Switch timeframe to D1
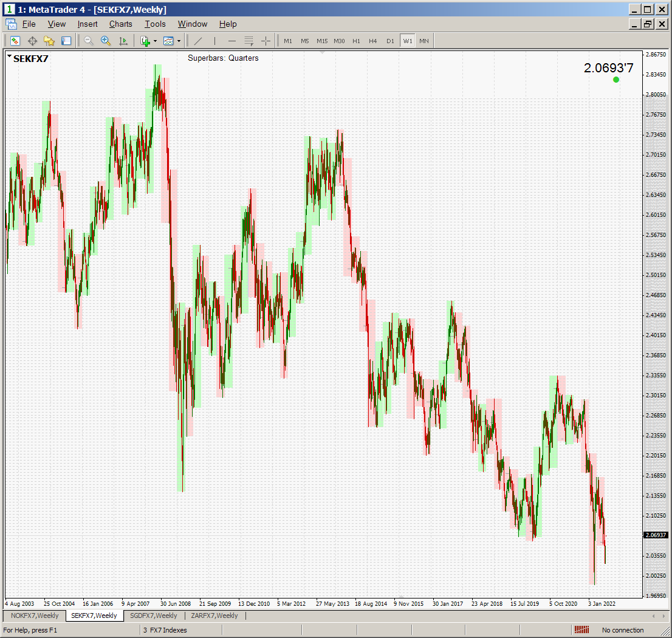The width and height of the screenshot is (672, 638). tap(390, 41)
